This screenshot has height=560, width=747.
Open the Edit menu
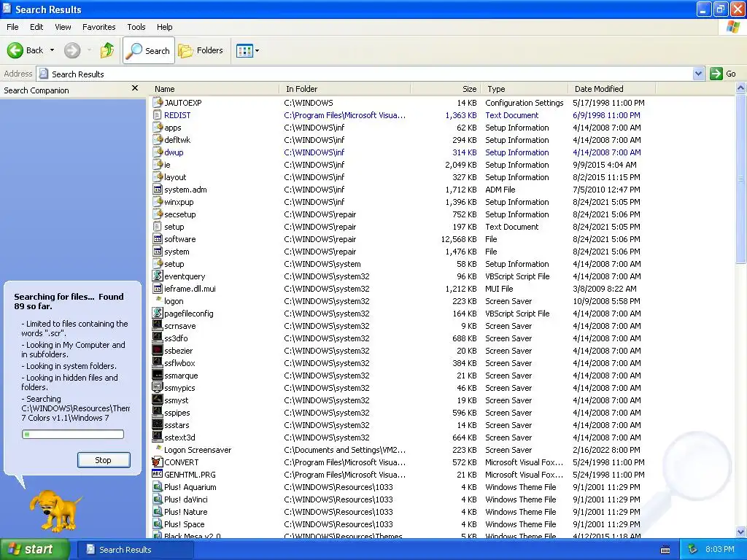coord(36,27)
